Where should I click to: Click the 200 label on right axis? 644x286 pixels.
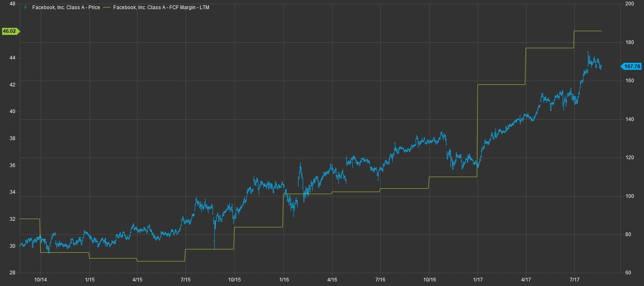coord(629,4)
